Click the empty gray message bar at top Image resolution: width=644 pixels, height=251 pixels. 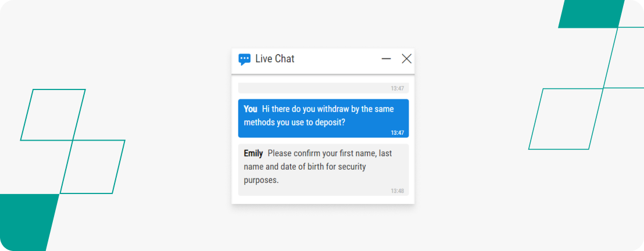coord(323,88)
